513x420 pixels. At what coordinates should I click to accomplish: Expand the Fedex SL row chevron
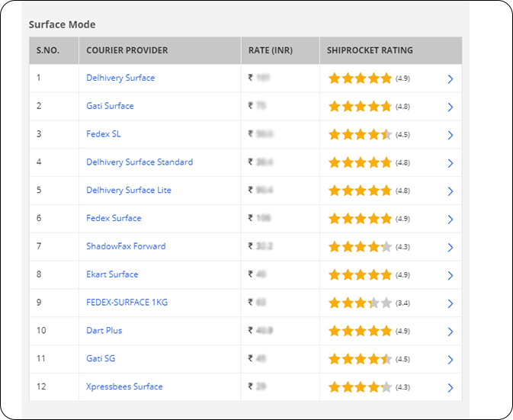point(450,135)
